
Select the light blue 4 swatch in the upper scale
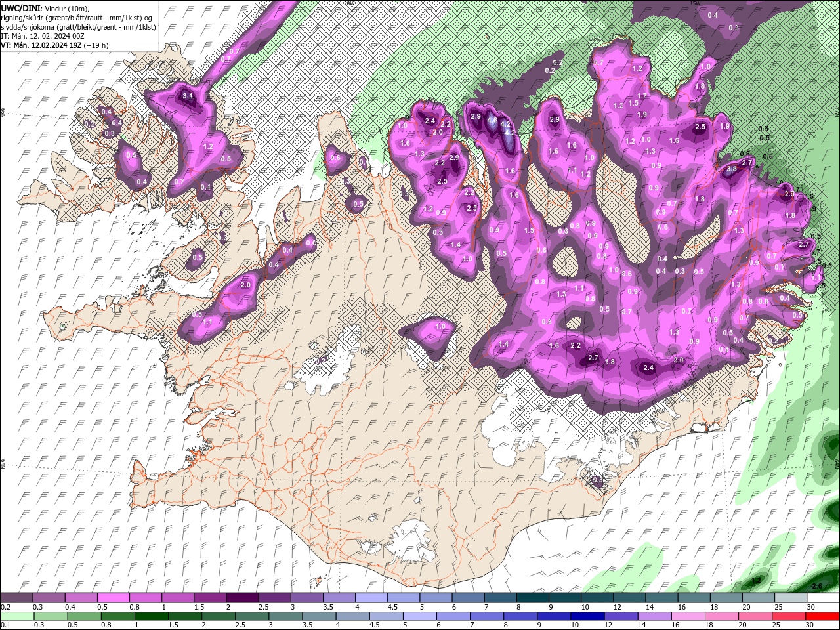click(x=371, y=598)
